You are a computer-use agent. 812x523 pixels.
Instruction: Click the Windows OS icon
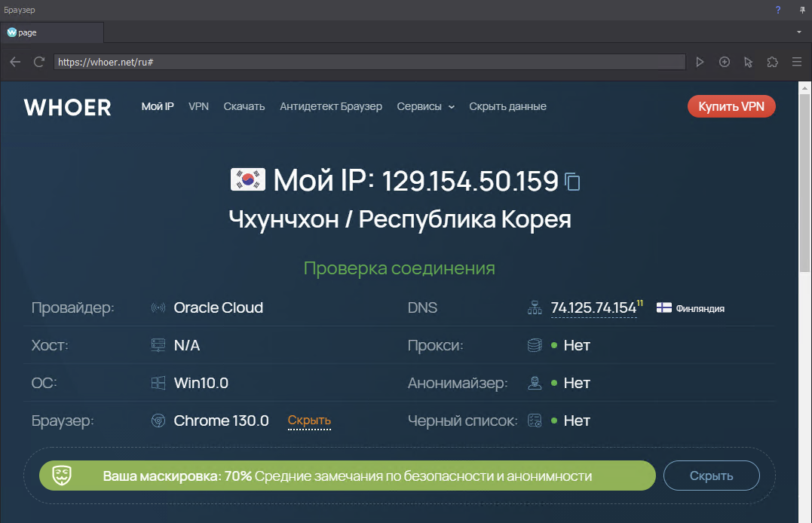[158, 383]
